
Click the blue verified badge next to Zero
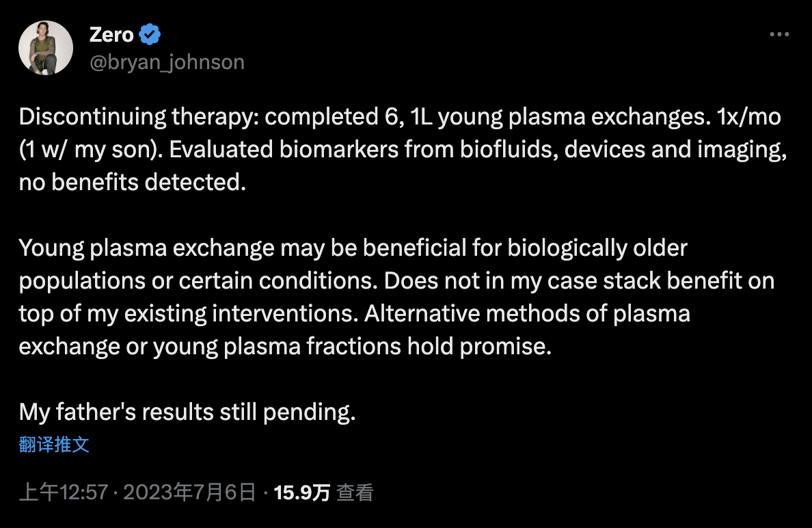point(151,34)
